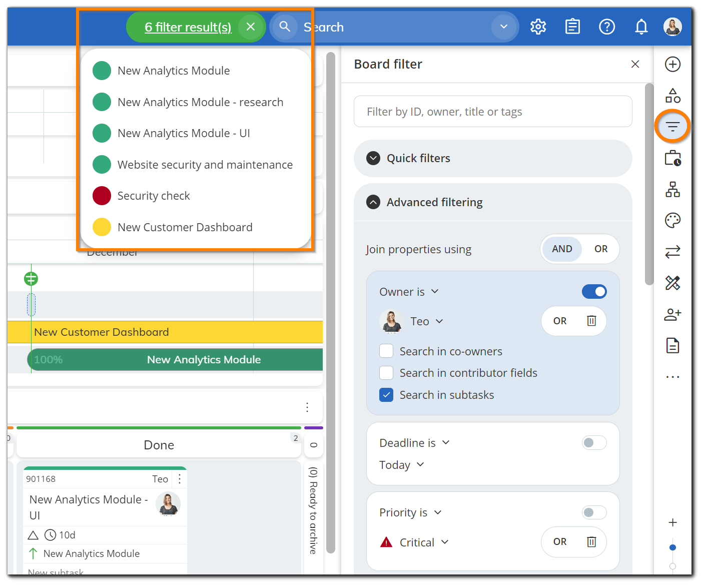
Task: Enable the Deadline is filter toggle
Action: coord(594,442)
